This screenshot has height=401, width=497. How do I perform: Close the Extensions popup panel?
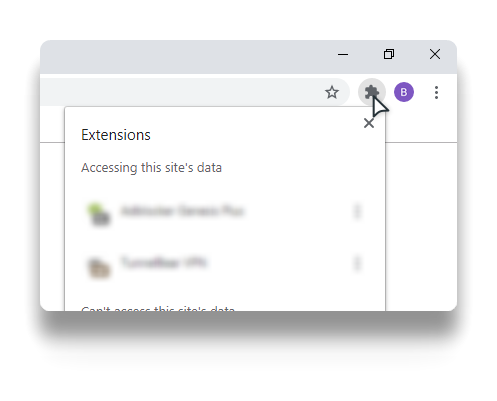369,123
